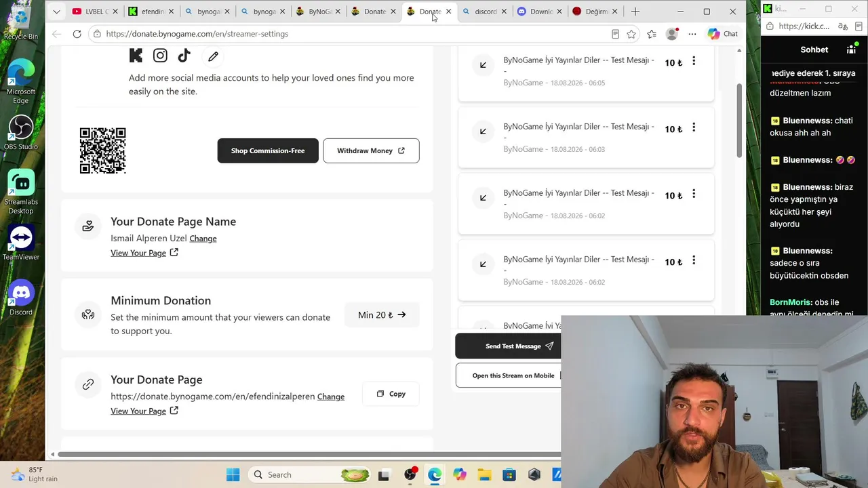Image resolution: width=868 pixels, height=488 pixels.
Task: Launch TeamViewer from the desktop
Action: 21,243
